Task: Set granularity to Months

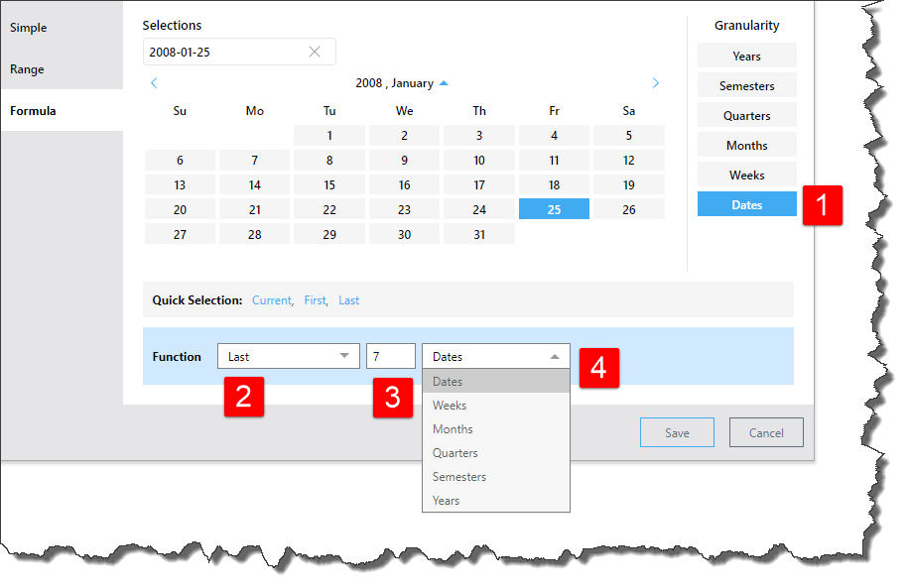Action: coord(746,146)
